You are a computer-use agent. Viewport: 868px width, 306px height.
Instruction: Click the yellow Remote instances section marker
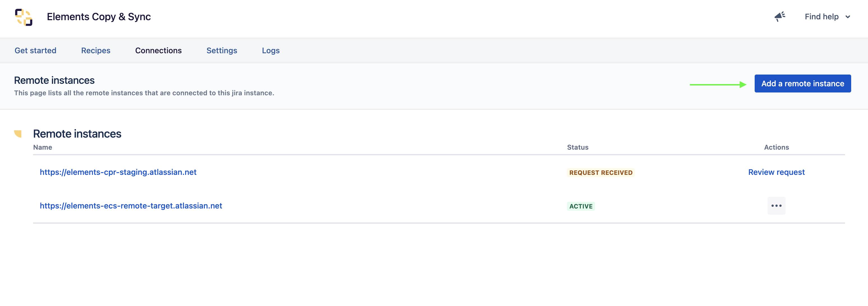(18, 134)
